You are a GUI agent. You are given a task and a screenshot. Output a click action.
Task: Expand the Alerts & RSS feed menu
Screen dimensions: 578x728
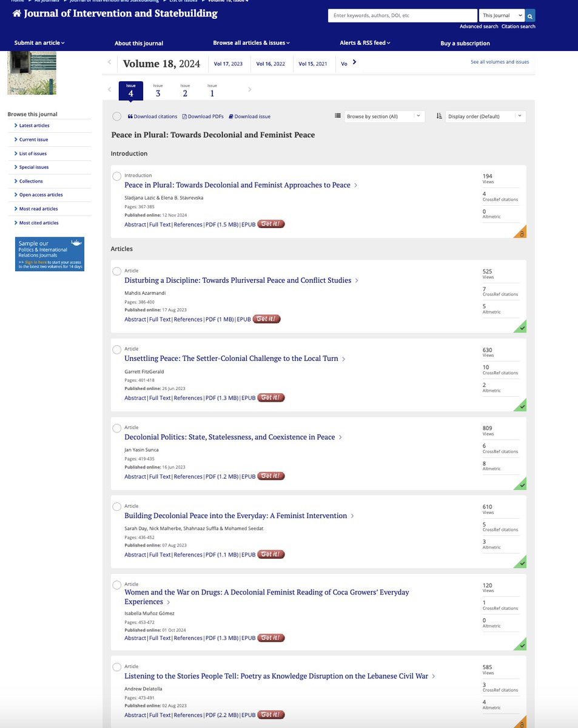[x=365, y=43]
